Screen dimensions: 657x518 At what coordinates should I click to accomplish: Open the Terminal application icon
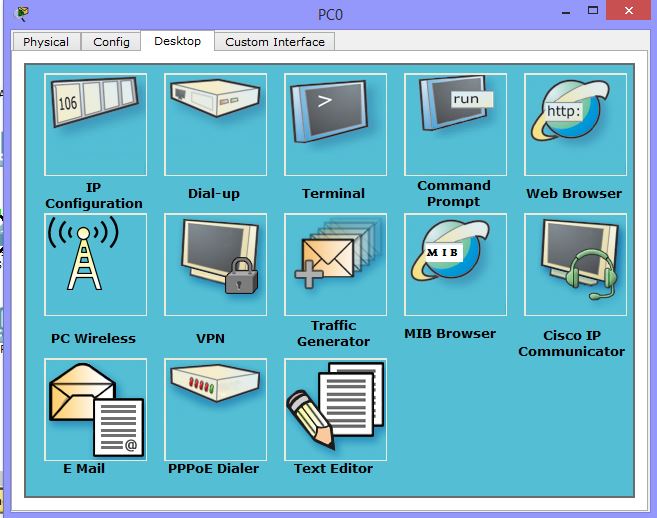335,124
